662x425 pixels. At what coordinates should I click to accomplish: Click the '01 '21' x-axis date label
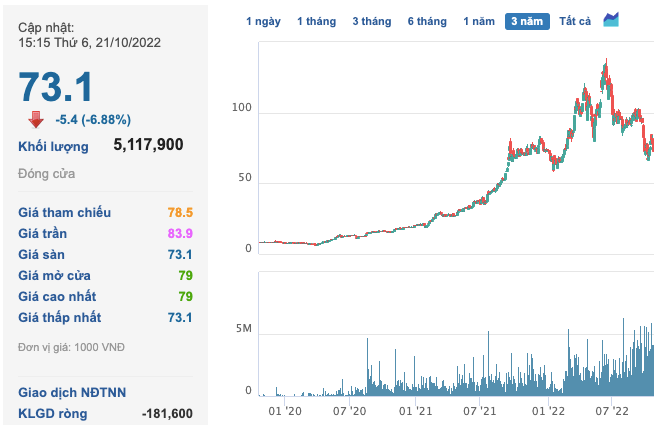(416, 410)
